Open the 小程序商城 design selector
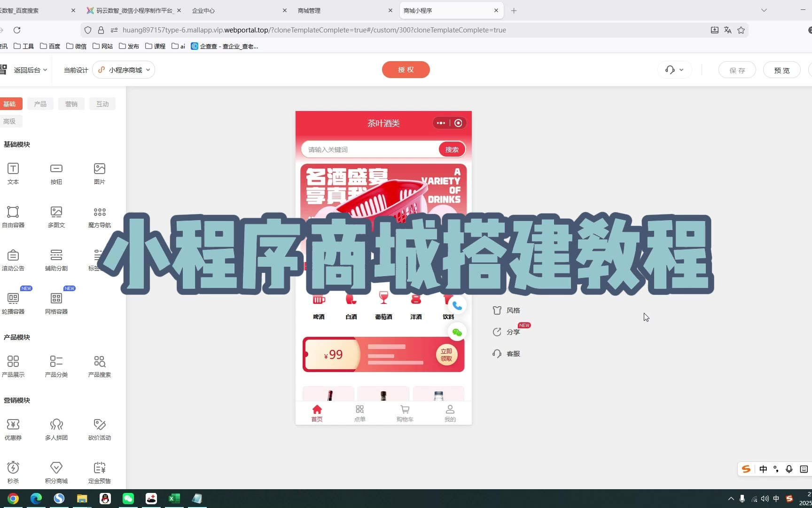Screen dimensions: 812x508 point(124,70)
